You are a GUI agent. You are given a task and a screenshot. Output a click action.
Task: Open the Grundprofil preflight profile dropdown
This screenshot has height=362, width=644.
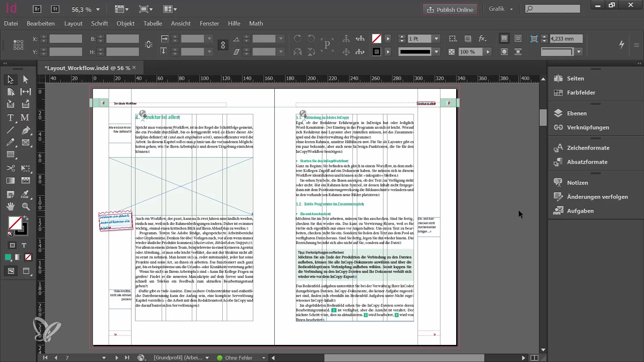pyautogui.click(x=207, y=358)
